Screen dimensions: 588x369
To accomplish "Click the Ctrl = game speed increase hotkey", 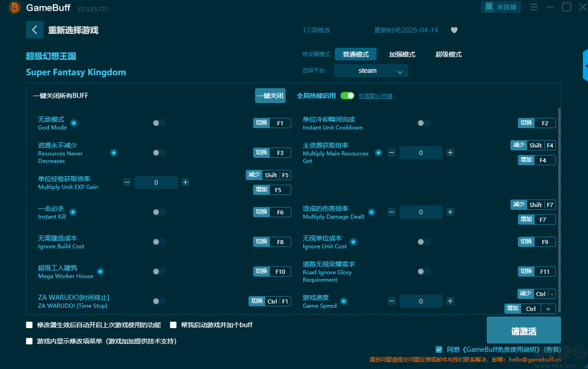I will click(x=530, y=309).
